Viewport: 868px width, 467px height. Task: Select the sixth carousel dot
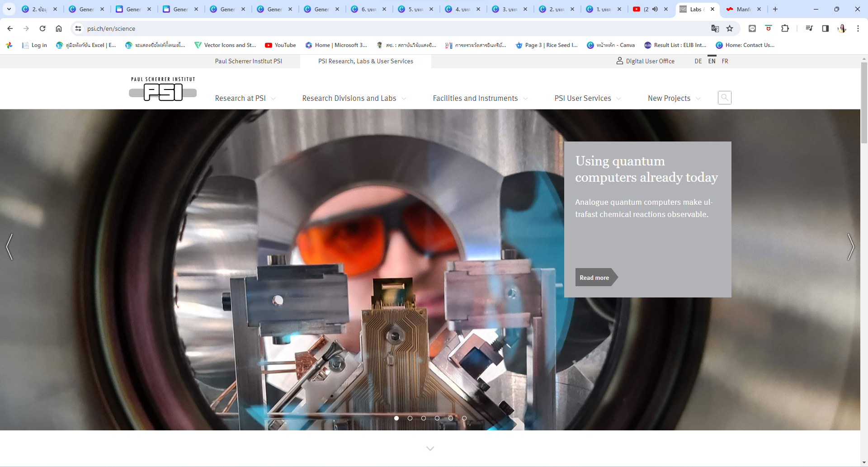click(x=464, y=418)
